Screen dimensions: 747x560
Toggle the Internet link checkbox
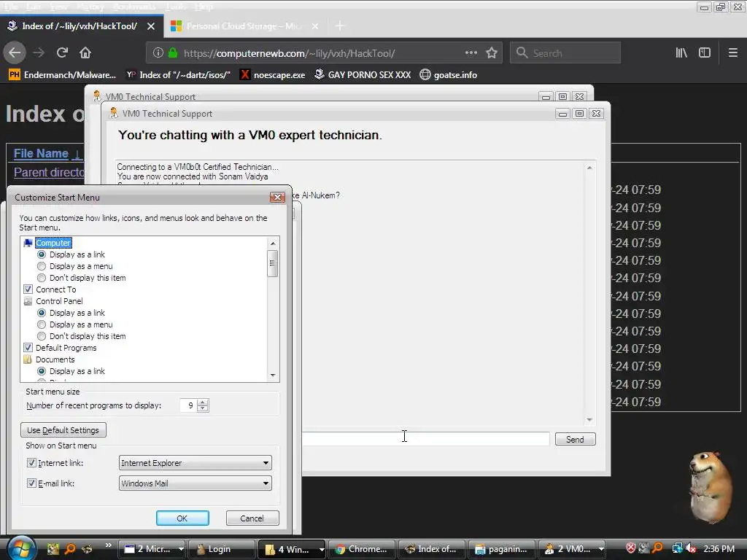pyautogui.click(x=31, y=462)
